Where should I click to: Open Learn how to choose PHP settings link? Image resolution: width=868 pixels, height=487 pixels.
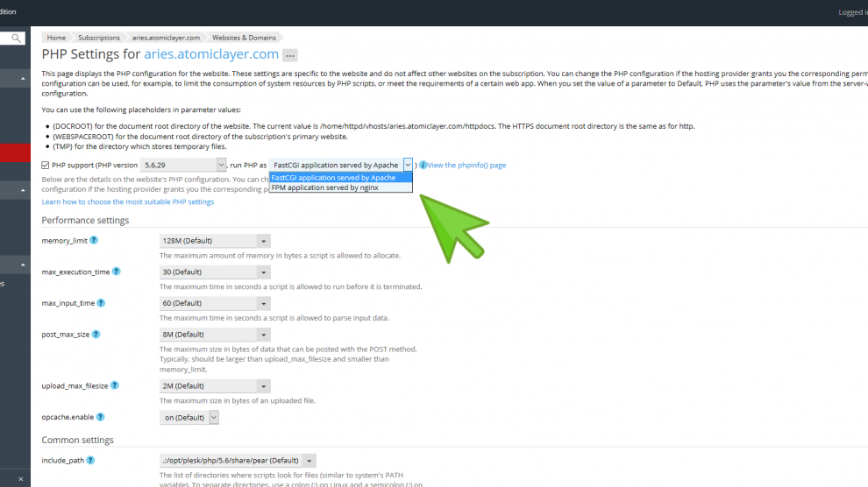[x=128, y=201]
